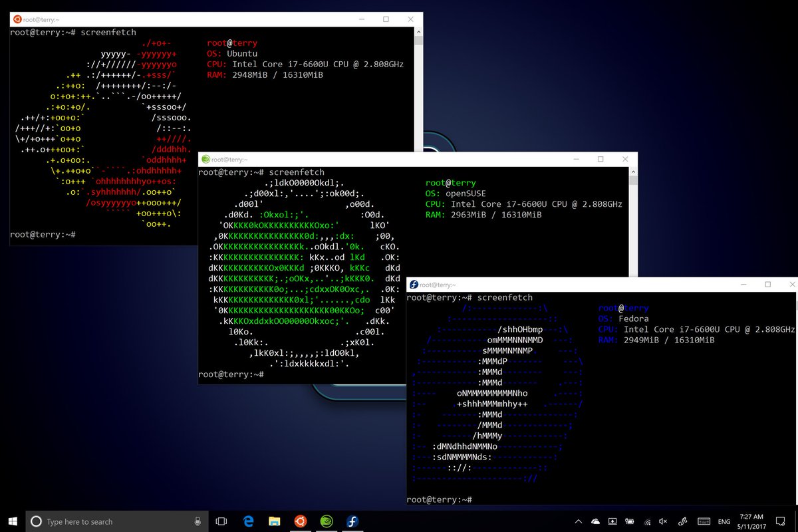Close the openSUSE terminal window
The image size is (798, 532).
[625, 160]
